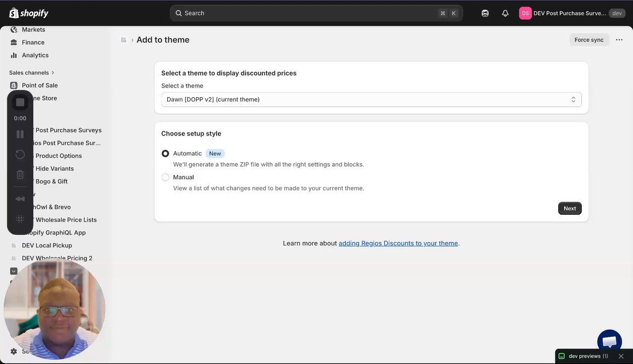Click the Shopify logo in top bar
Viewport: 633px width, 364px height.
coord(28,13)
